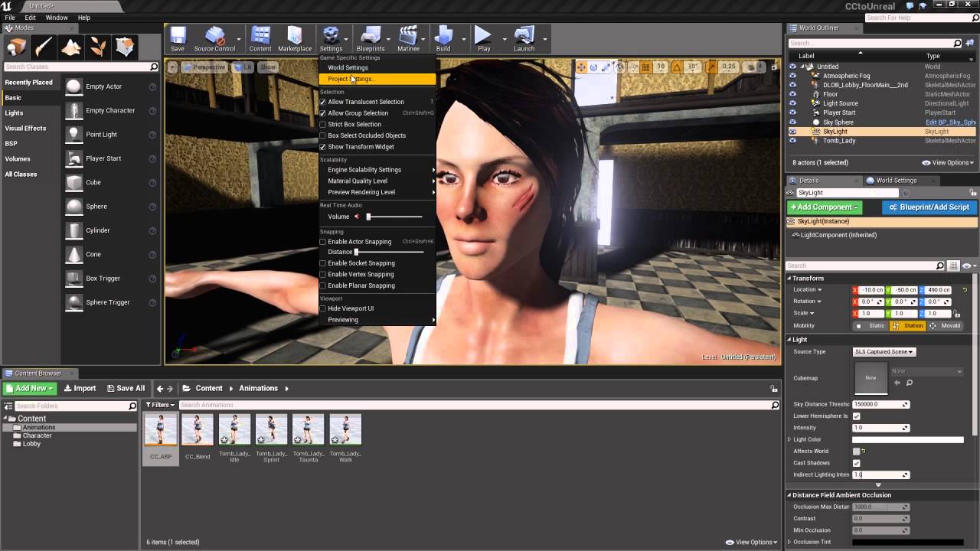Adjust the snapping Distance slider
The height and width of the screenshot is (551, 980).
(x=389, y=252)
